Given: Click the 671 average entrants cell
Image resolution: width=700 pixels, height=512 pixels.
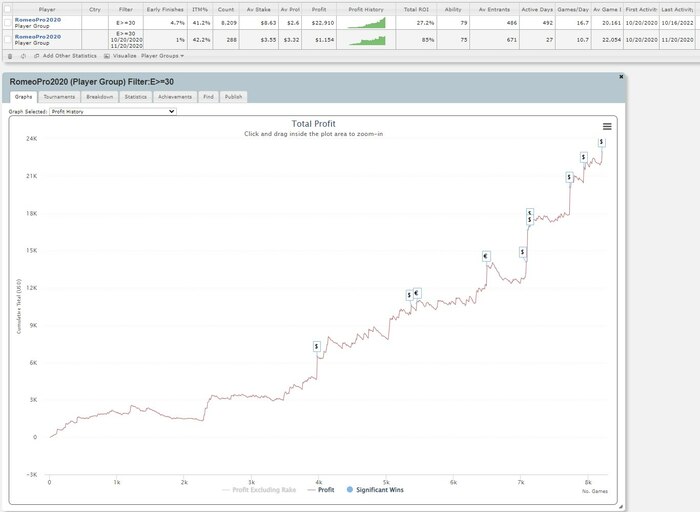Looking at the screenshot, I should [494, 40].
